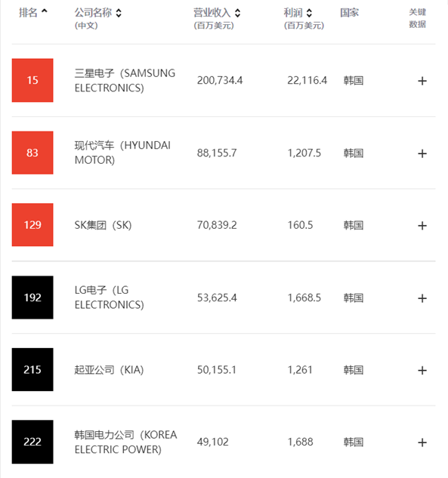Image resolution: width=448 pixels, height=478 pixels.
Task: Open LG电子 (LG ELECTRONICS) company entry
Action: [x=109, y=298]
